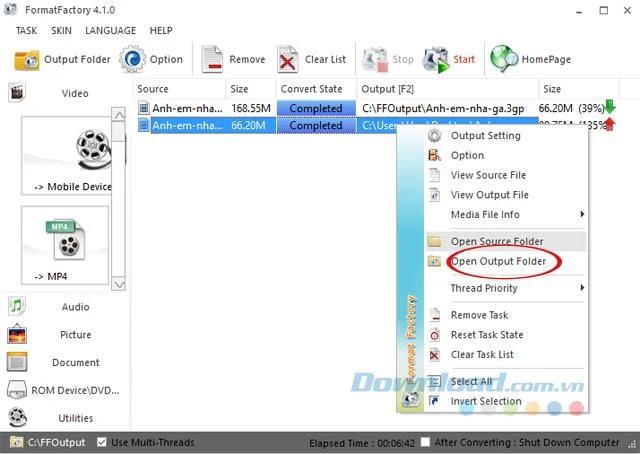Select the MP4 conversion thumbnail
The height and width of the screenshot is (454, 640).
(65, 245)
